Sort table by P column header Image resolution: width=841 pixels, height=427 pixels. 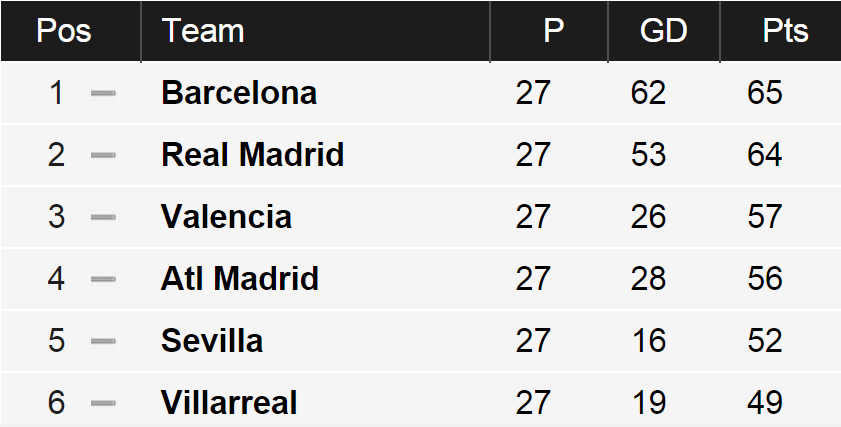pos(553,31)
